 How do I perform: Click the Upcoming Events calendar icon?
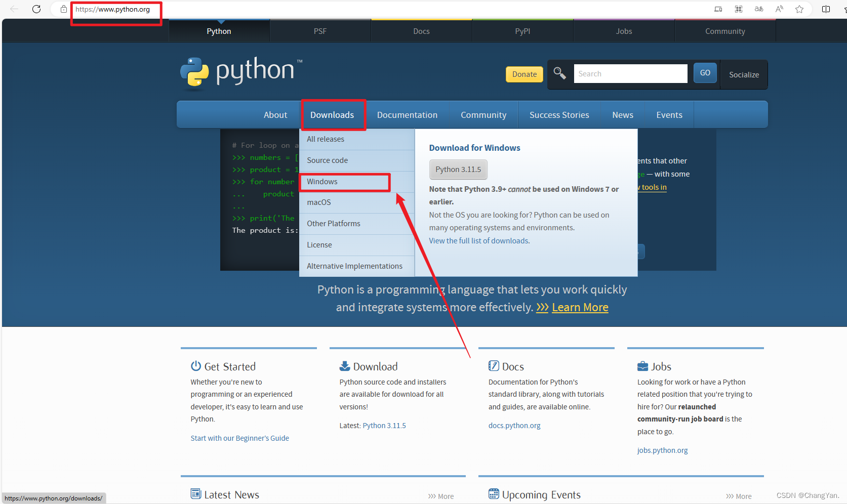click(494, 493)
